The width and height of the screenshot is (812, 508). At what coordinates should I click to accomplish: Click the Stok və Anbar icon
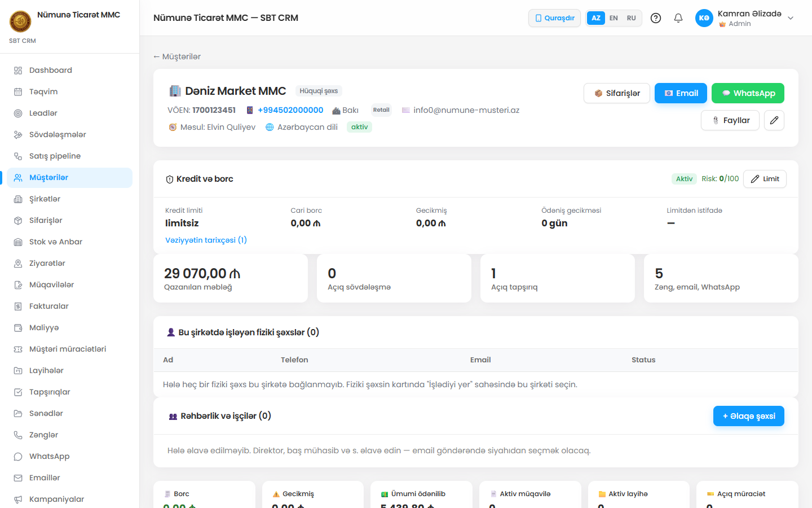pyautogui.click(x=18, y=242)
